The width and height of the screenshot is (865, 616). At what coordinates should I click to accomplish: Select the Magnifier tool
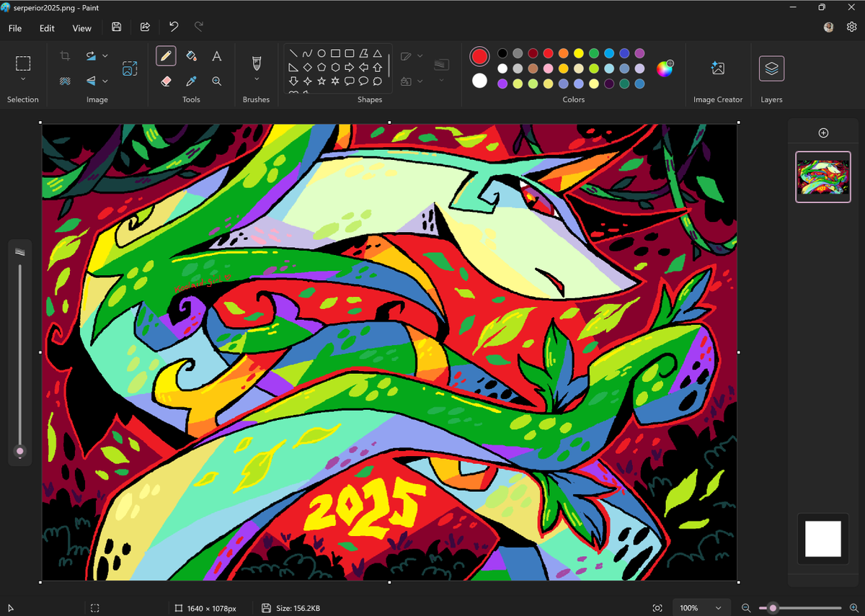point(216,81)
